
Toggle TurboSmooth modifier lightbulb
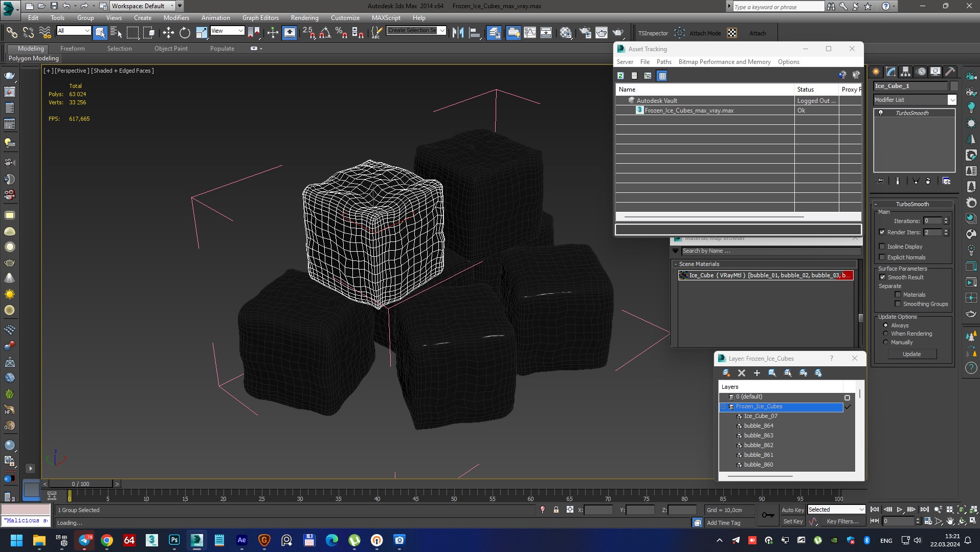(x=881, y=113)
